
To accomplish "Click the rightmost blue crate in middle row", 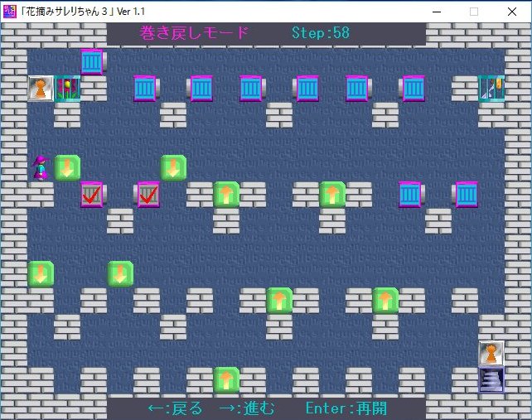I will tap(466, 195).
